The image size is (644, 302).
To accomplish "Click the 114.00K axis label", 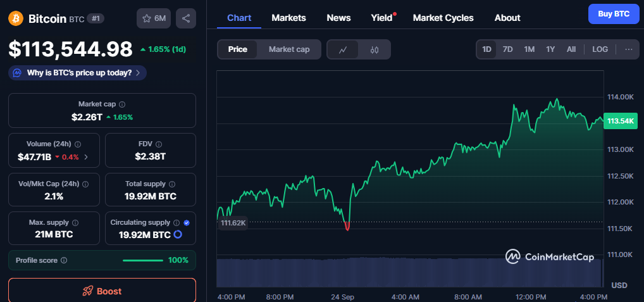I will pos(620,97).
